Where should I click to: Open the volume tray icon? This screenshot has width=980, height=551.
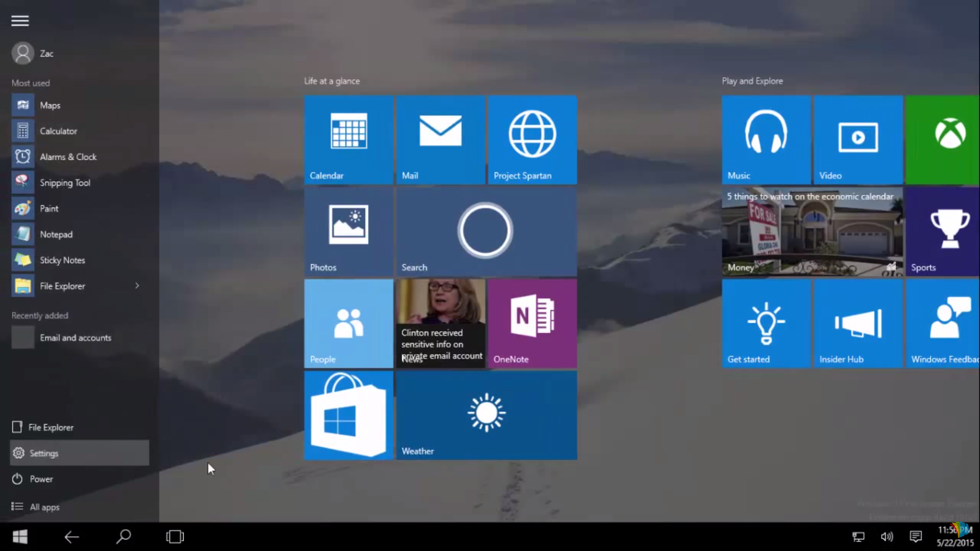(887, 537)
